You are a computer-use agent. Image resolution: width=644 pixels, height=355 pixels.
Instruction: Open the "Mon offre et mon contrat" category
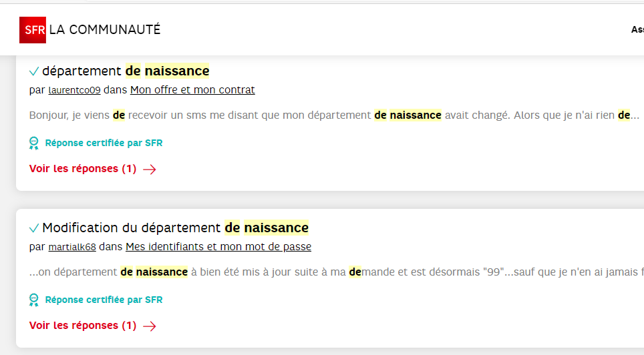click(x=192, y=90)
